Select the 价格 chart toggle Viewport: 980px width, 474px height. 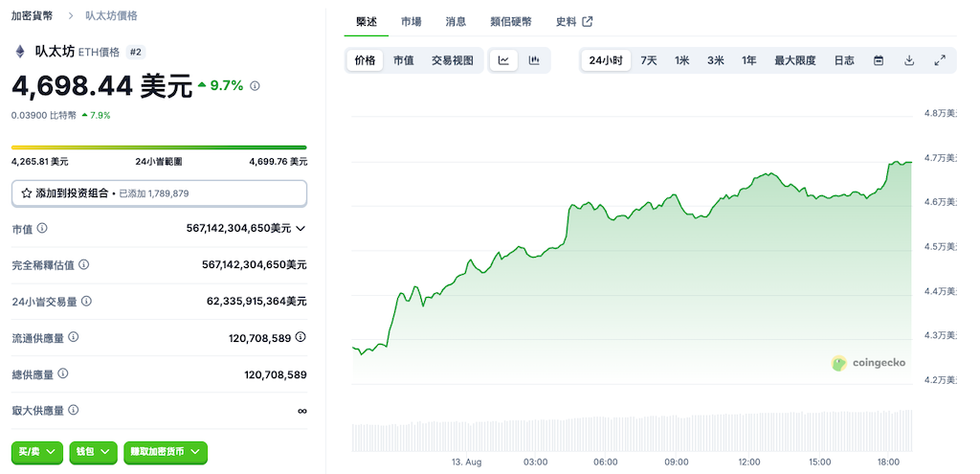pos(366,60)
